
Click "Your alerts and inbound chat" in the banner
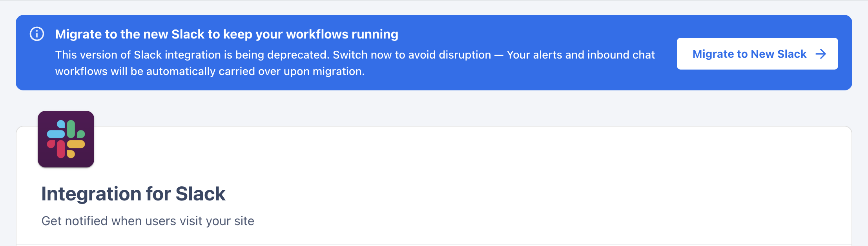click(581, 55)
